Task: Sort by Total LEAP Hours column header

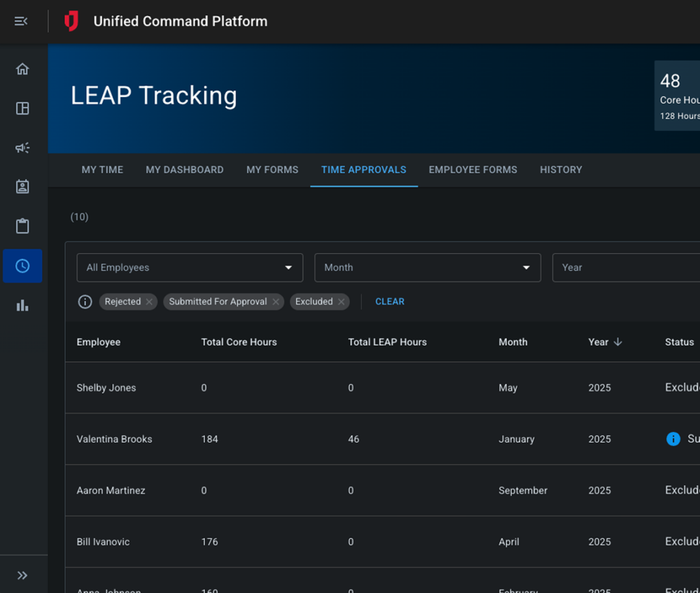Action: click(388, 342)
